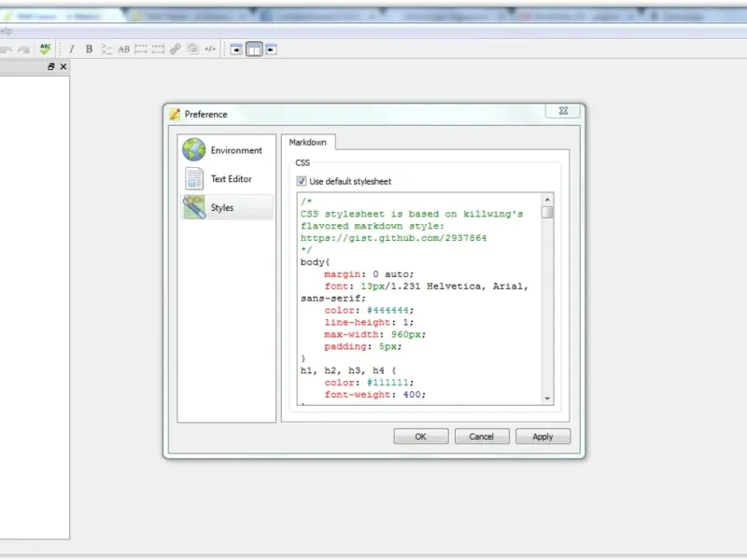Select the split view layout icon

254,49
